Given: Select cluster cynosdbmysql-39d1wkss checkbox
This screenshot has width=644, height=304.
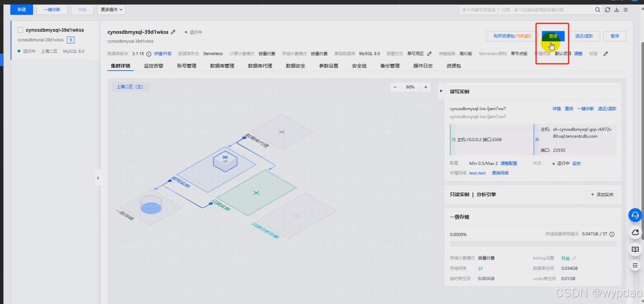Looking at the screenshot, I should pos(20,30).
